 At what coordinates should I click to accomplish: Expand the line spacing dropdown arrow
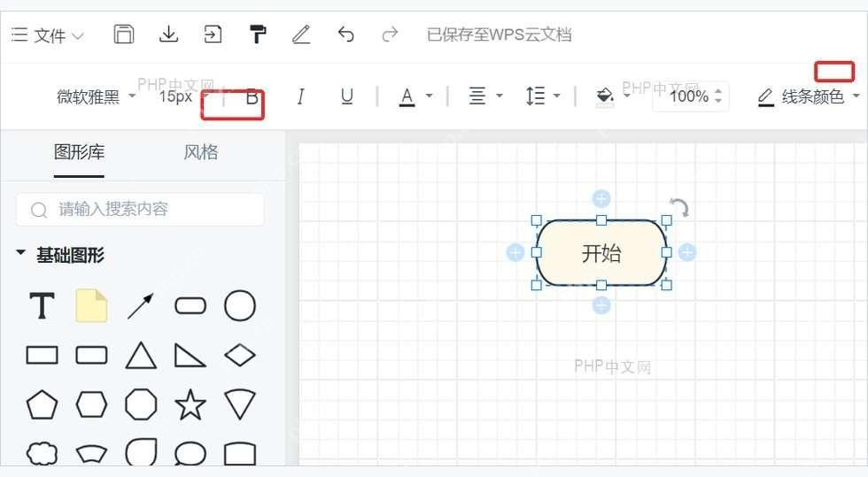pos(557,96)
